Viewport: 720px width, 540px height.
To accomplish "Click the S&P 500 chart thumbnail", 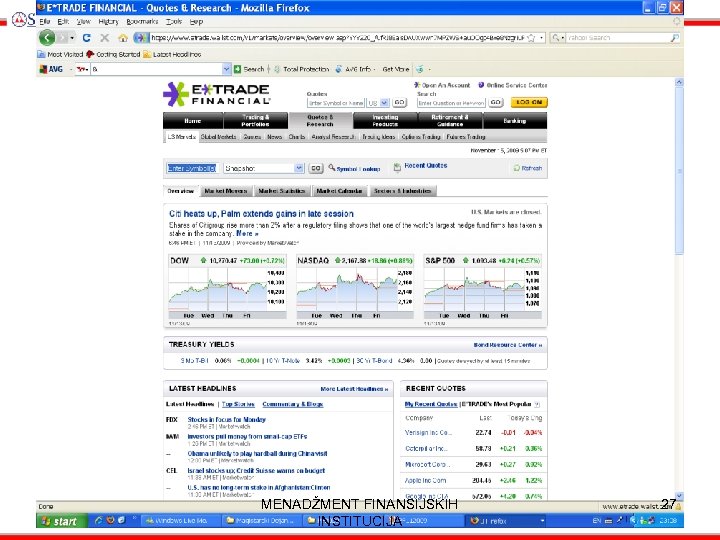I will click(482, 292).
